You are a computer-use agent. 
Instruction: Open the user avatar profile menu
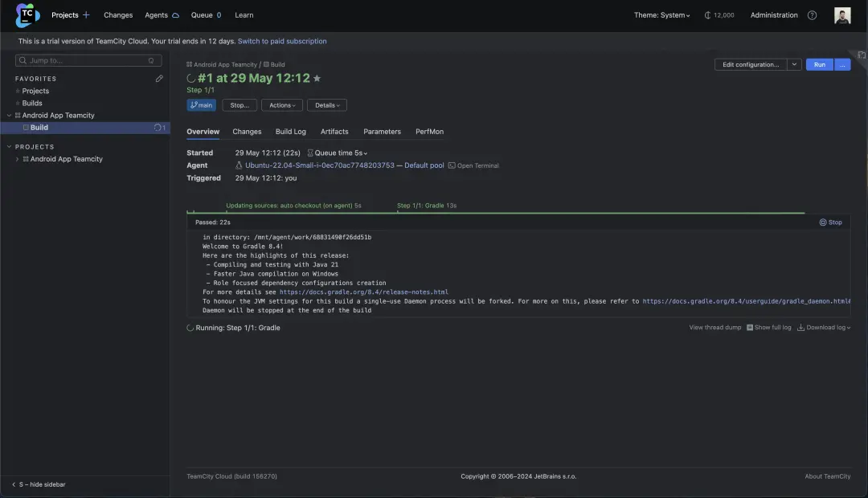(x=842, y=15)
